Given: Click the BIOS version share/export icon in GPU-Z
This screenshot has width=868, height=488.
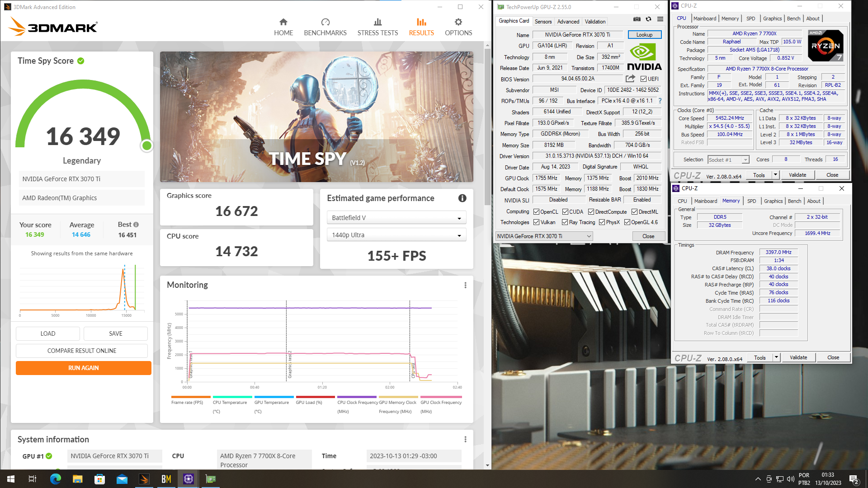Looking at the screenshot, I should [x=630, y=79].
